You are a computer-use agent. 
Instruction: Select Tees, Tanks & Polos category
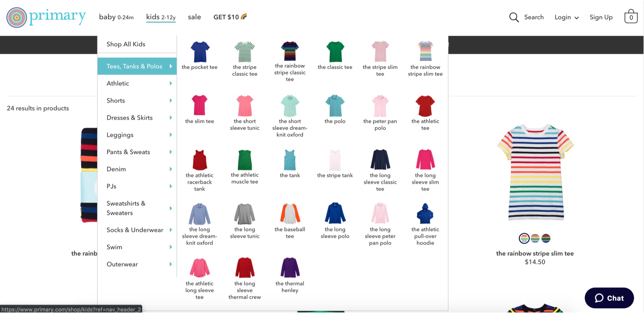click(137, 66)
